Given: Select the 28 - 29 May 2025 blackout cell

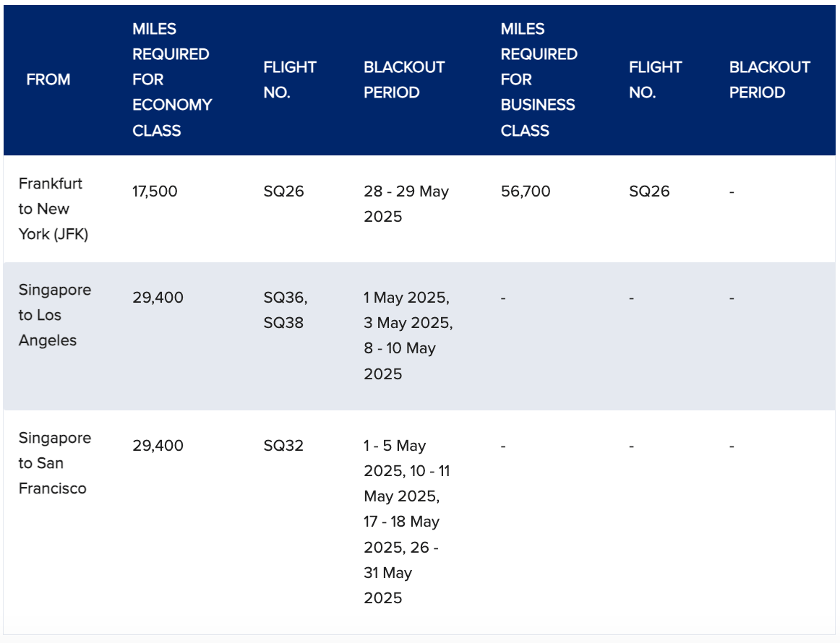Looking at the screenshot, I should click(x=406, y=204).
